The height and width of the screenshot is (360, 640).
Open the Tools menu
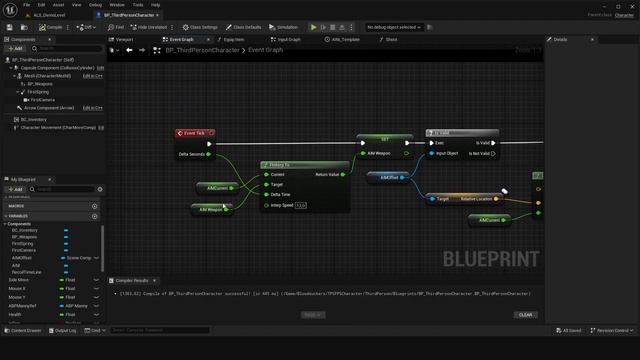(x=138, y=5)
